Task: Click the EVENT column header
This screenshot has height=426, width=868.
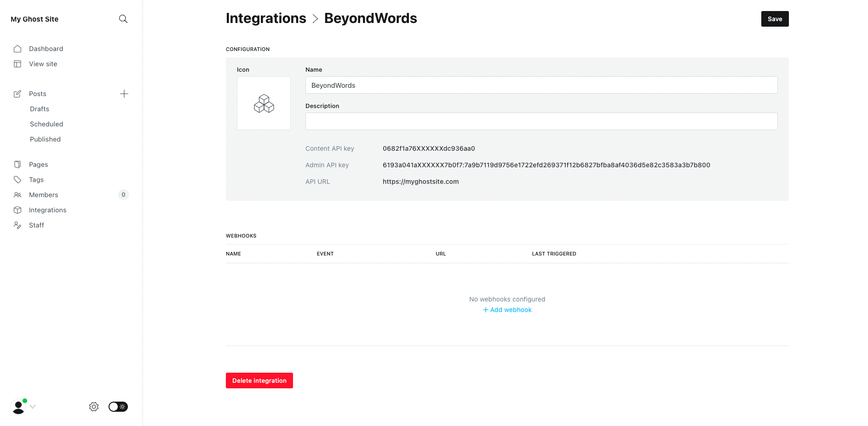Action: coord(325,254)
